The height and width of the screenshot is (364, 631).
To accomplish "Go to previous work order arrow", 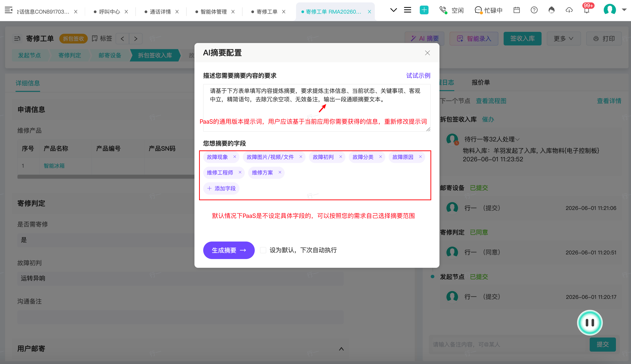I will [123, 39].
